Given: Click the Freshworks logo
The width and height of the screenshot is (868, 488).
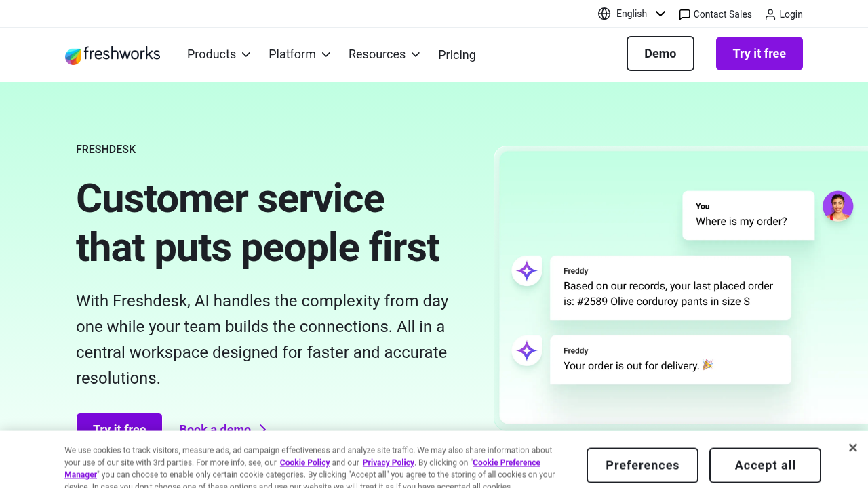Looking at the screenshot, I should (113, 54).
